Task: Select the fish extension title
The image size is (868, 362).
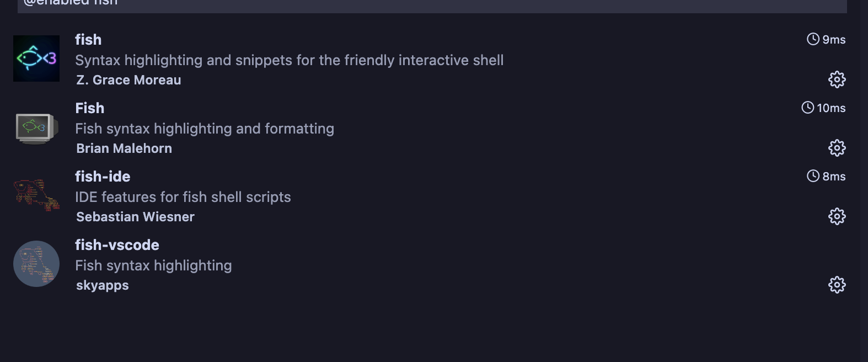Action: pos(88,40)
